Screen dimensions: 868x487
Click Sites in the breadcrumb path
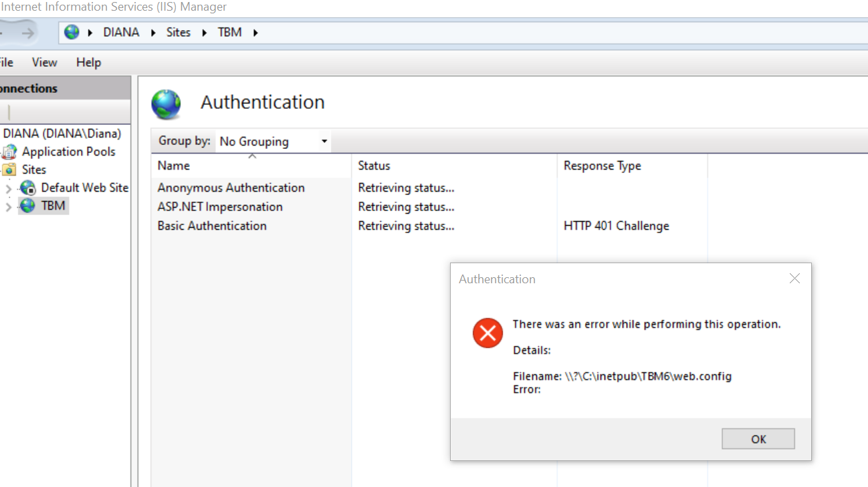tap(179, 32)
